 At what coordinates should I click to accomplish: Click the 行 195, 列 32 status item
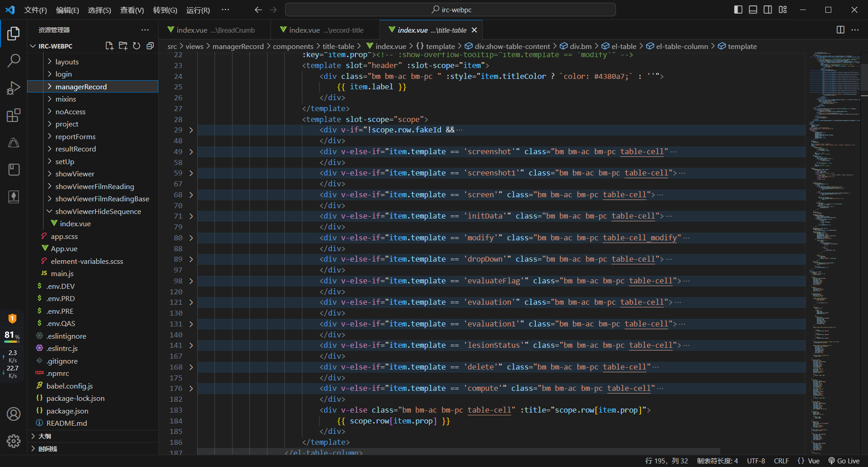tap(666, 461)
